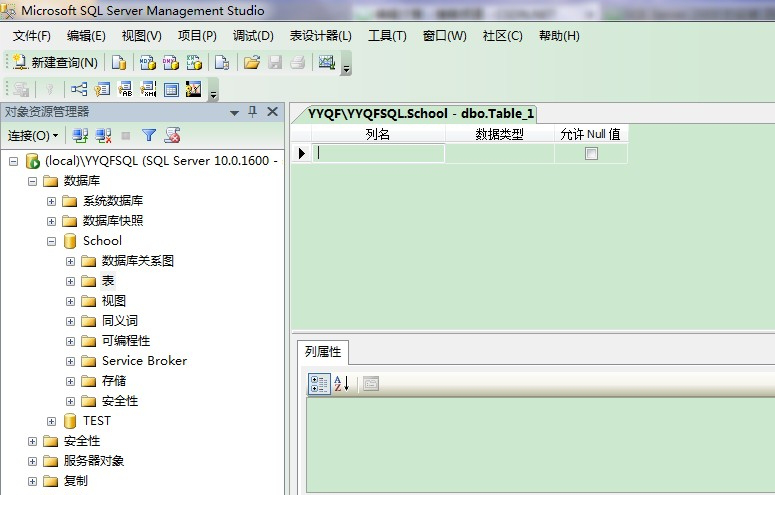Open the 帮助(H) menu
The width and height of the screenshot is (775, 514).
coord(559,36)
